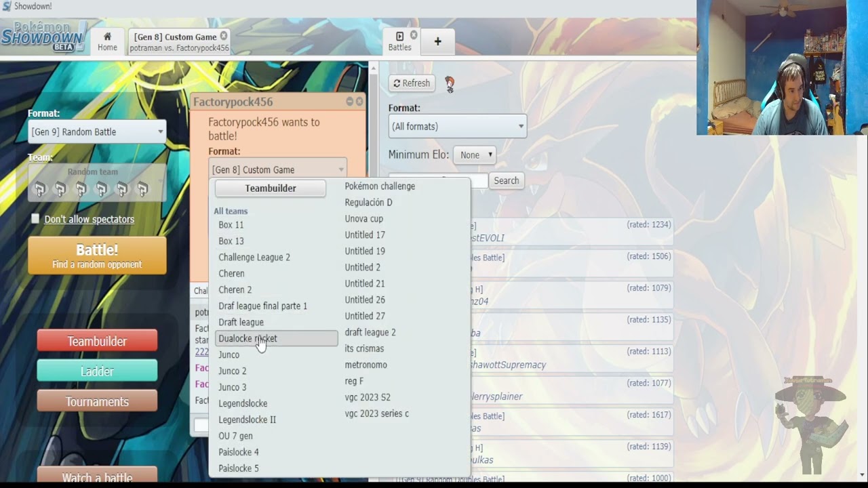Screen dimensions: 868x488
Task: Open the [Gen 9] Random Battle format dropdown
Action: coord(97,131)
